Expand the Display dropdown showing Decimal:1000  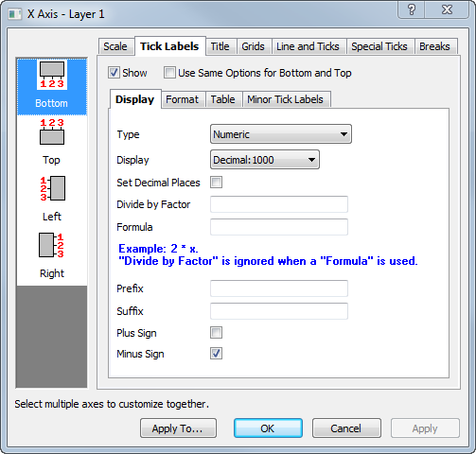pos(265,160)
